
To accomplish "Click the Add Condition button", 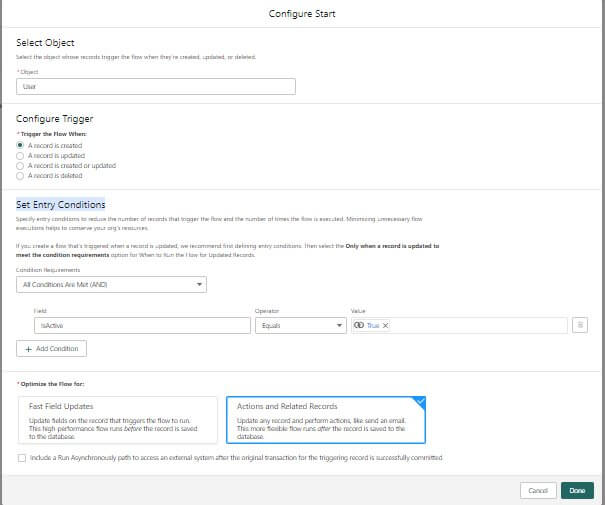I will (x=52, y=349).
